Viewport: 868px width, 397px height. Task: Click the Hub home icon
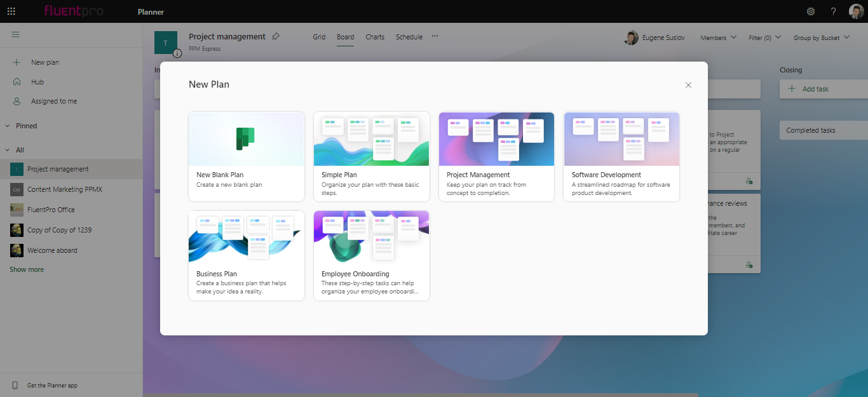17,82
